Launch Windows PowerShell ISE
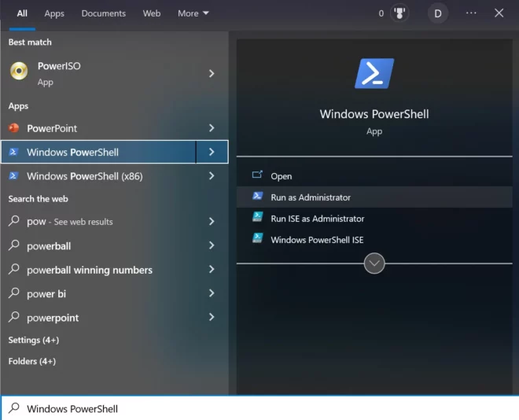This screenshot has width=519, height=420. [x=374, y=240]
